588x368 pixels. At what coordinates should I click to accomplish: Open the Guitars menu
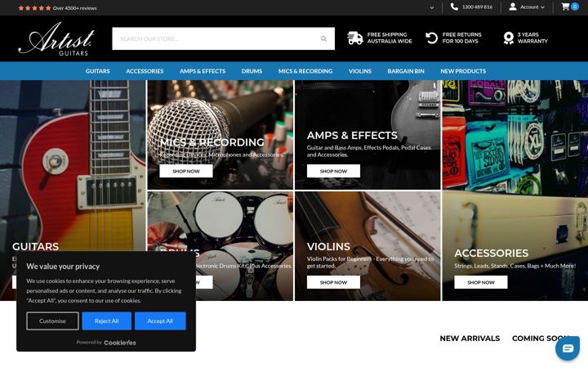97,71
